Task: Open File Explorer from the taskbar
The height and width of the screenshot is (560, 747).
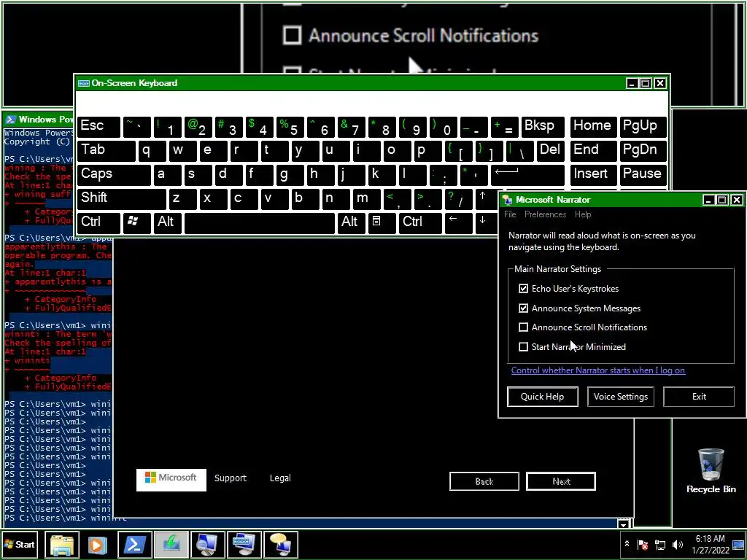Action: point(62,545)
